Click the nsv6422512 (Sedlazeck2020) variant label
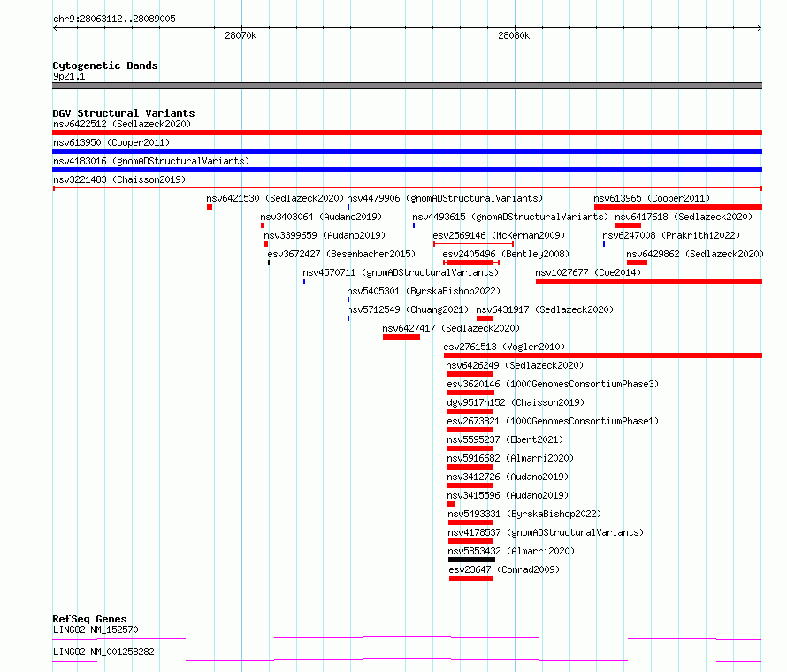The width and height of the screenshot is (787, 672). point(122,124)
